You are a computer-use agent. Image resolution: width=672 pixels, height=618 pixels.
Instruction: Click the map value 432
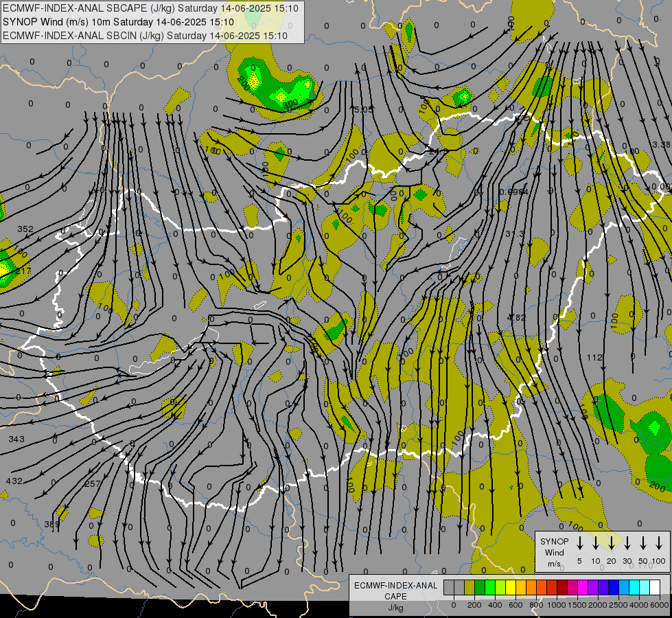coord(14,481)
